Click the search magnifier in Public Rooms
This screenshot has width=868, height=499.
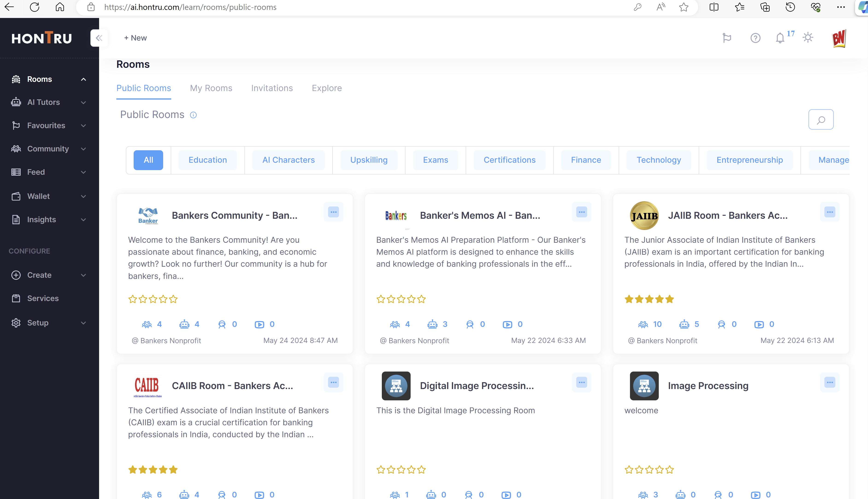coord(821,120)
